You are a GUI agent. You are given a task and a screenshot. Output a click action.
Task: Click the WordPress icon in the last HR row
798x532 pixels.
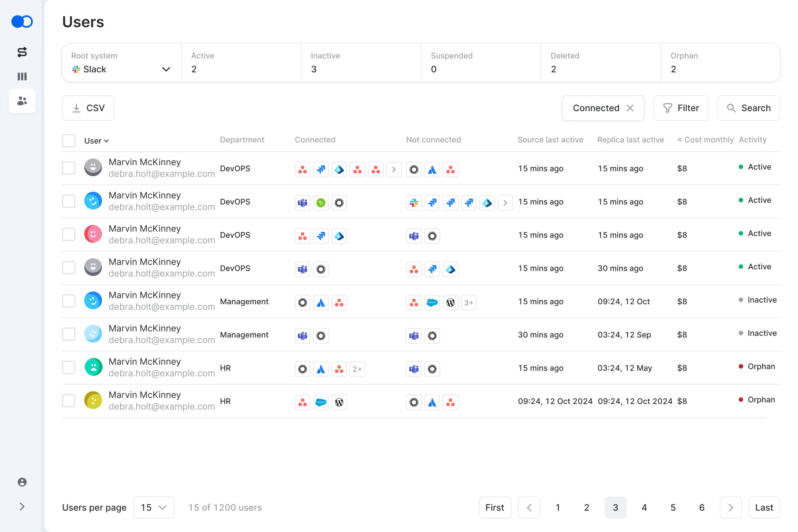pyautogui.click(x=339, y=402)
